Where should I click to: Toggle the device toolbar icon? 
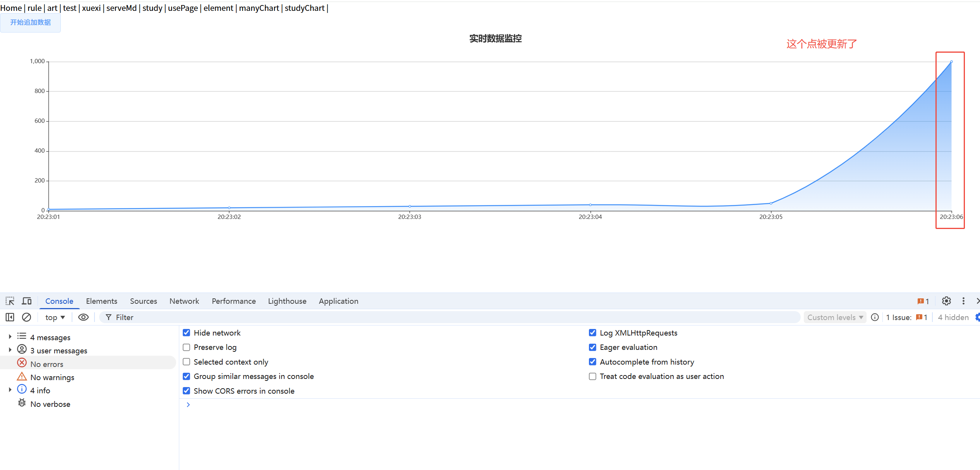(27, 301)
